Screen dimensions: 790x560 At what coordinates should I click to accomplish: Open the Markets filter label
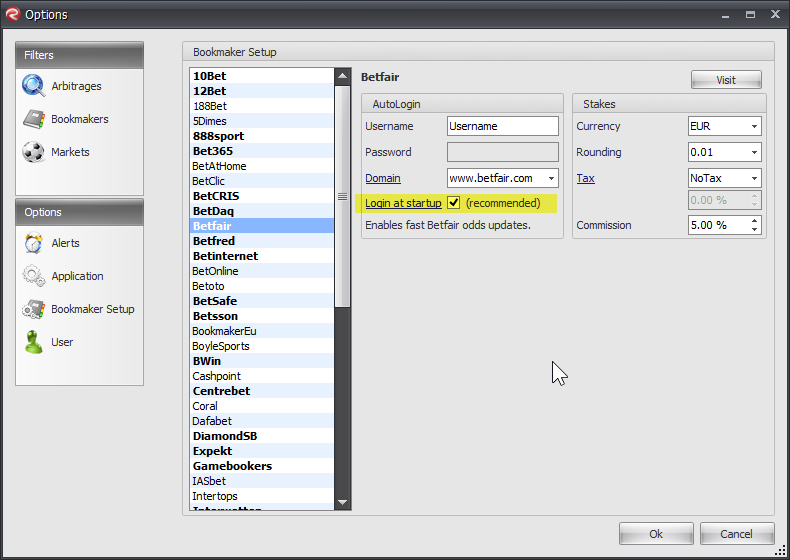point(70,152)
